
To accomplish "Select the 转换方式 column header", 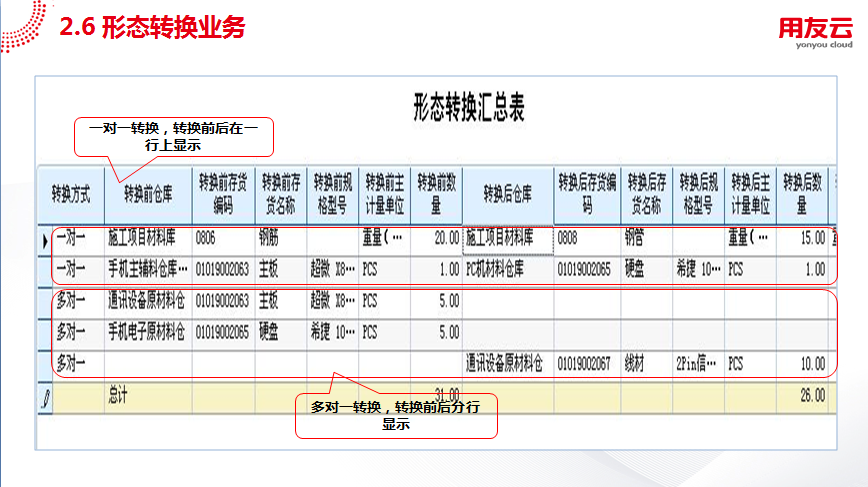I will [71, 195].
